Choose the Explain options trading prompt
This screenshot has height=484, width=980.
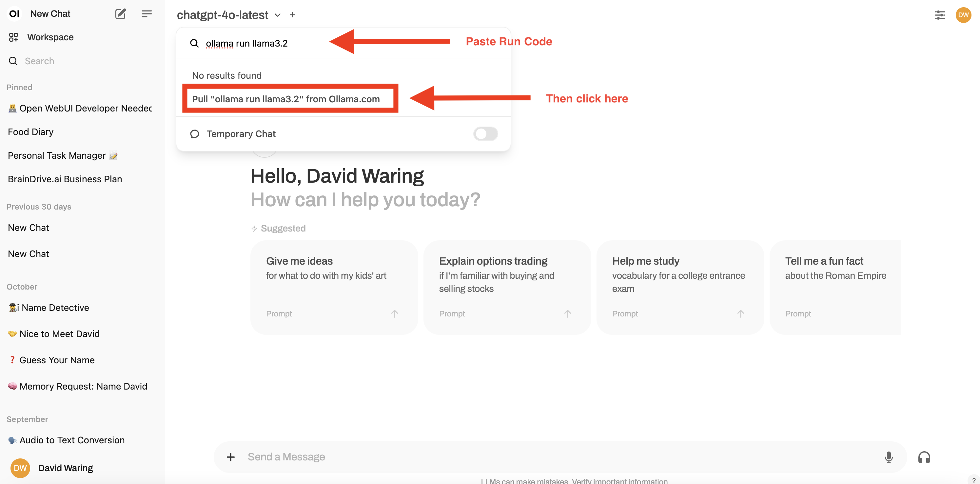507,287
